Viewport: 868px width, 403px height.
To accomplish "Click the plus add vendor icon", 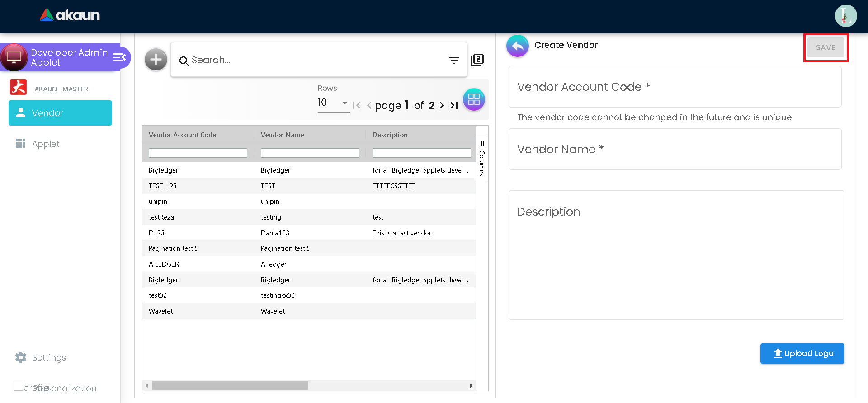I will [x=156, y=60].
